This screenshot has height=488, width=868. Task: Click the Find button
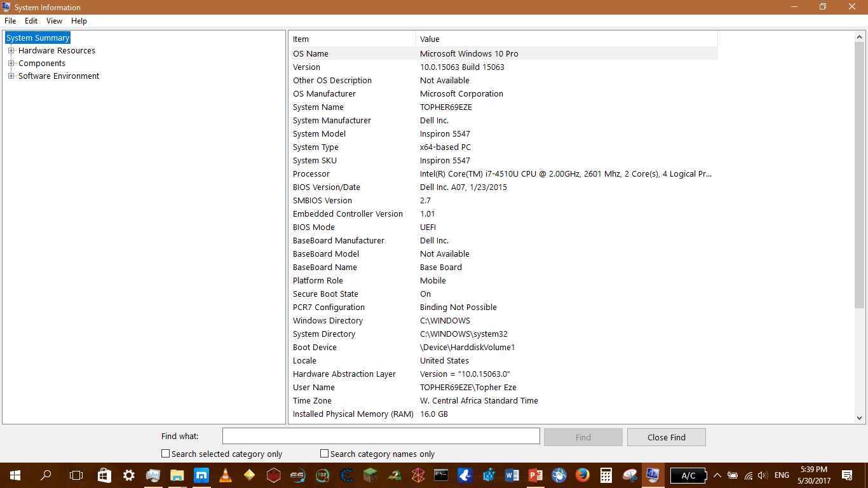[583, 437]
